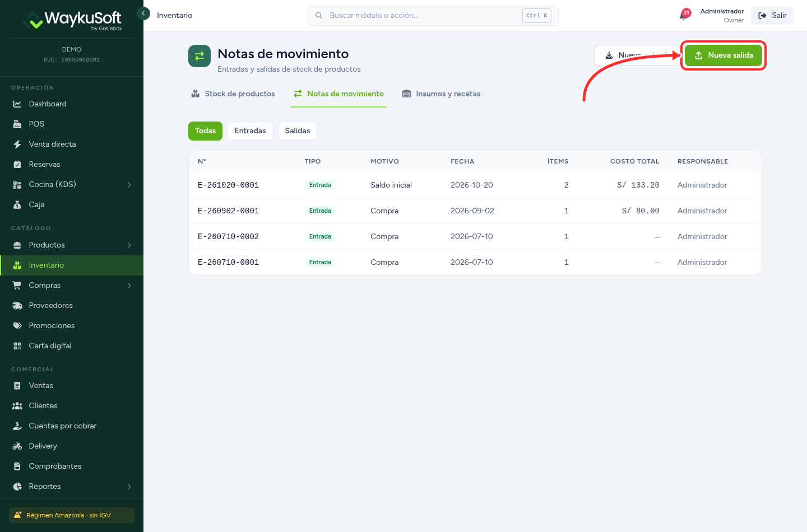Click the Promociones tags icon
The width and height of the screenshot is (807, 532).
17,326
